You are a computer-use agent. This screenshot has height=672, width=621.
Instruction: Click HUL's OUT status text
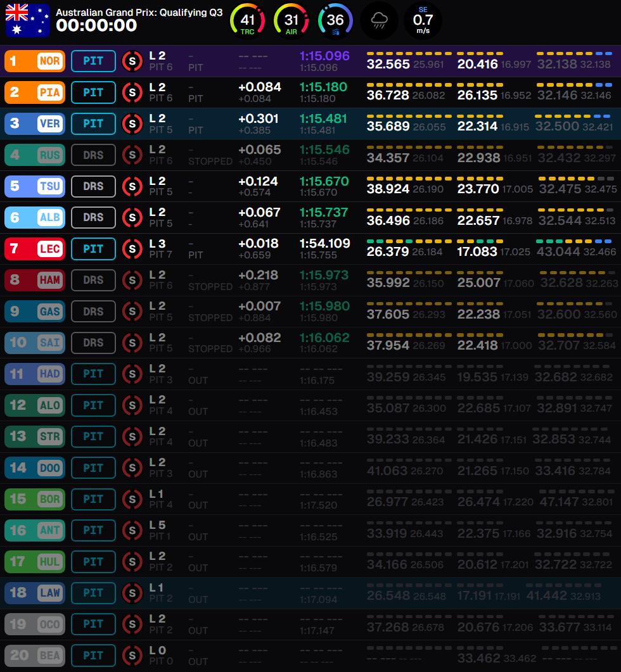coord(198,568)
